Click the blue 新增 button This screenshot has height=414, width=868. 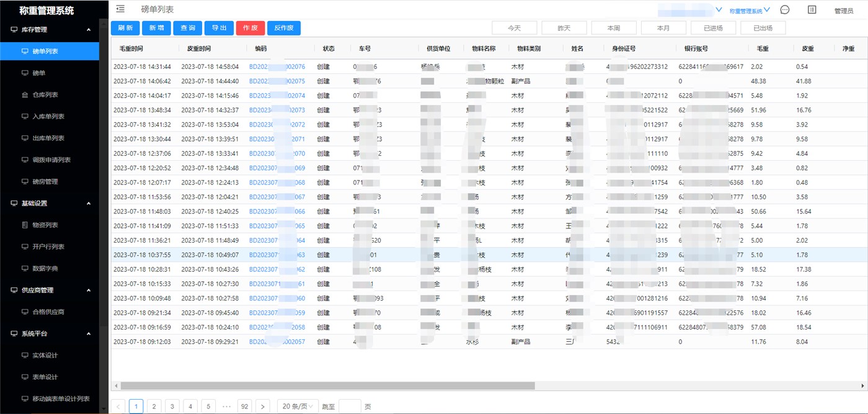156,28
